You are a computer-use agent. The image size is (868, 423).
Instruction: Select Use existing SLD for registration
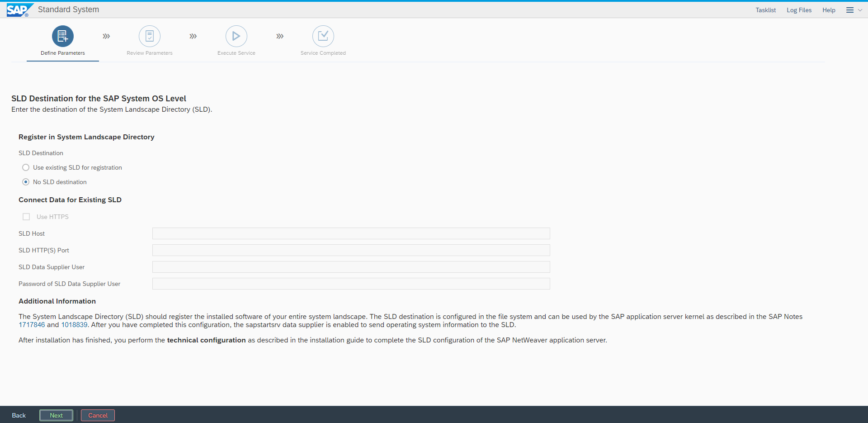tap(26, 167)
